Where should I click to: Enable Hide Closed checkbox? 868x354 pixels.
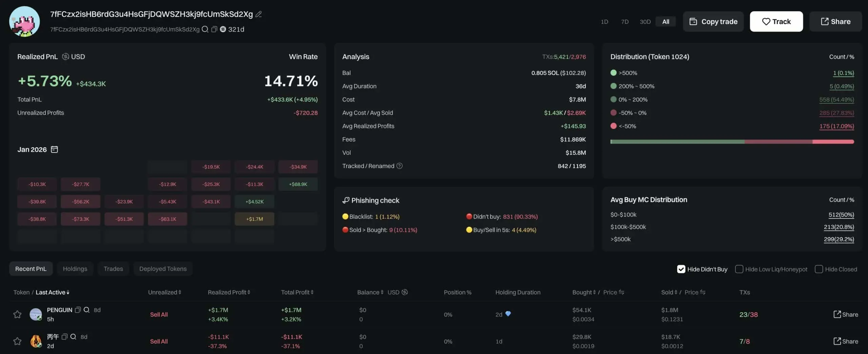[x=818, y=269]
